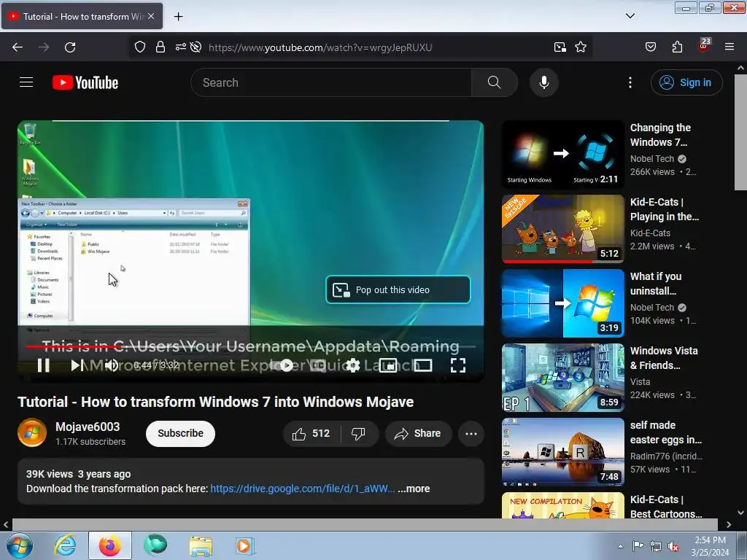Click the horizontal scrollbar right arrow

(729, 524)
